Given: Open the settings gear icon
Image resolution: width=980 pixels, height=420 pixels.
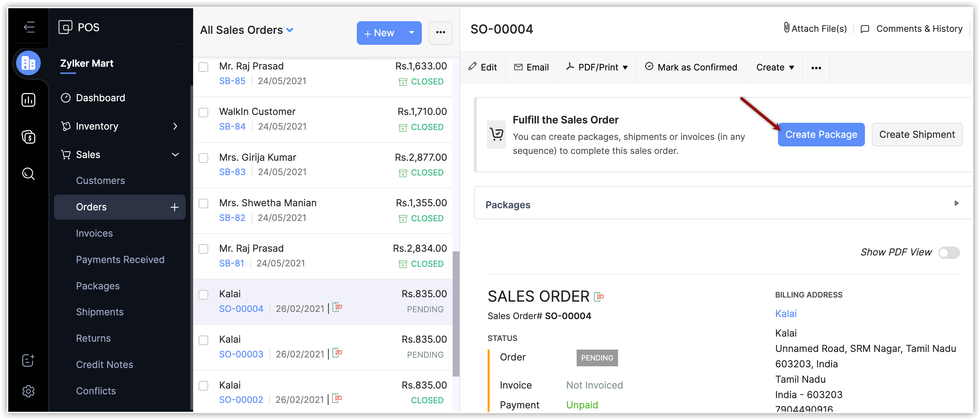Looking at the screenshot, I should point(28,391).
